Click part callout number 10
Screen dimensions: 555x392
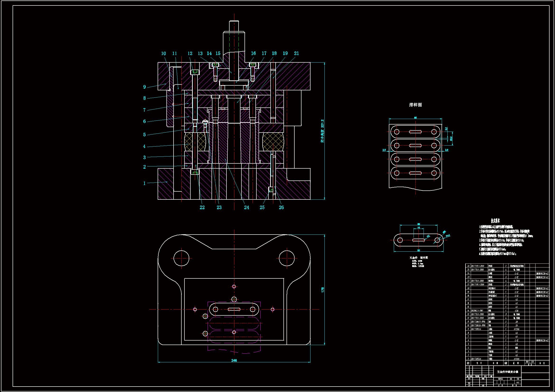(x=163, y=54)
